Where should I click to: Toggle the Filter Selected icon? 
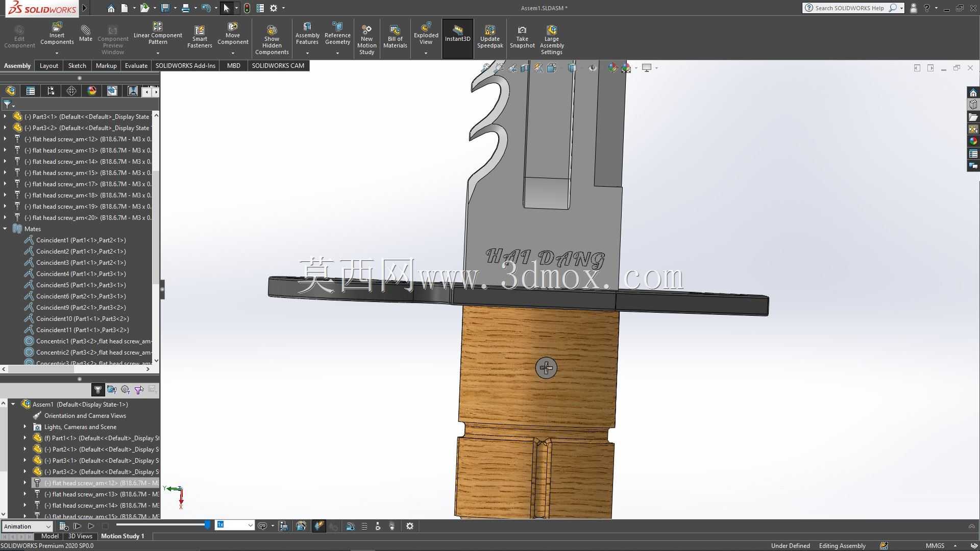pyautogui.click(x=139, y=390)
